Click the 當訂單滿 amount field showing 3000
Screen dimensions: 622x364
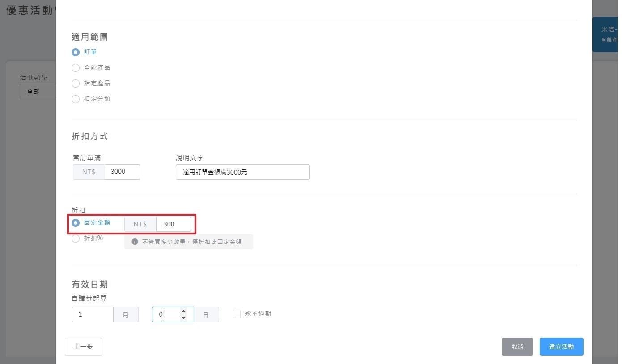[122, 172]
